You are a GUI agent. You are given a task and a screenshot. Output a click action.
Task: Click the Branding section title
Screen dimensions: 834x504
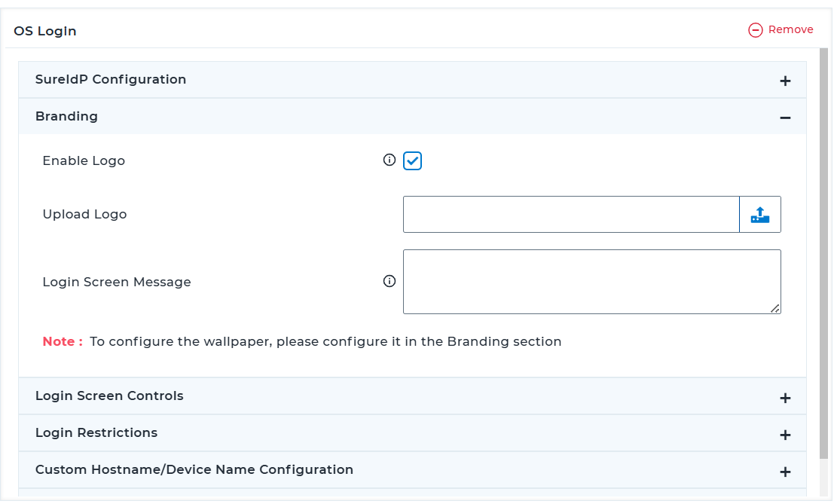(x=66, y=117)
